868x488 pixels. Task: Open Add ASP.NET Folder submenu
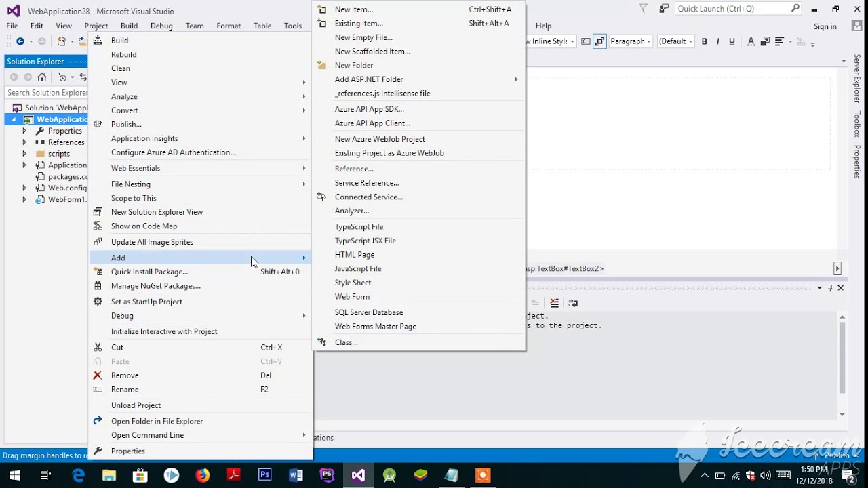click(x=418, y=79)
